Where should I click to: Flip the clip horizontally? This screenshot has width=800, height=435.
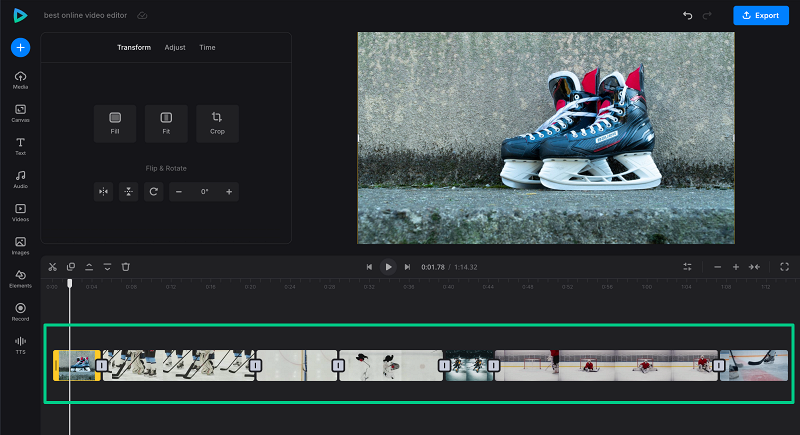(x=104, y=192)
